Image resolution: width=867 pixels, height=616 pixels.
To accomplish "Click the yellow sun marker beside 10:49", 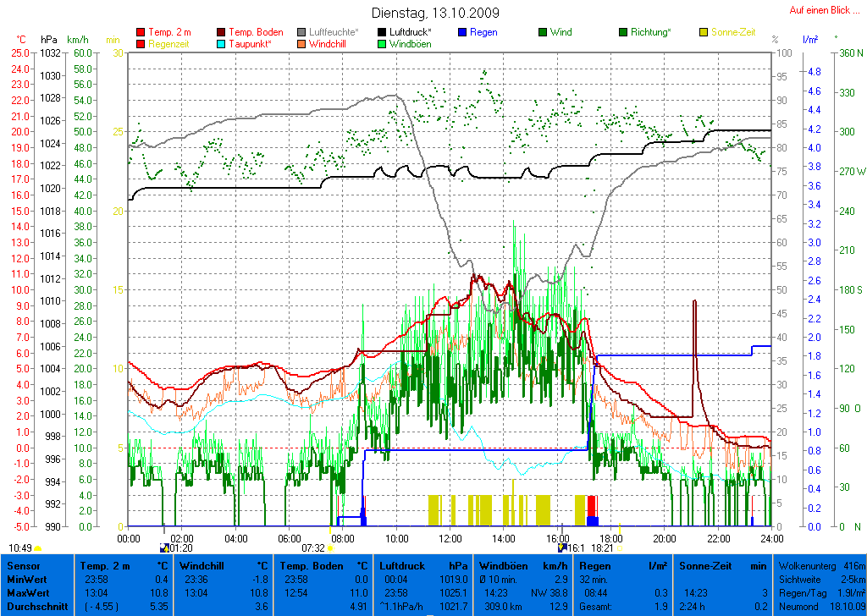I will pyautogui.click(x=38, y=548).
